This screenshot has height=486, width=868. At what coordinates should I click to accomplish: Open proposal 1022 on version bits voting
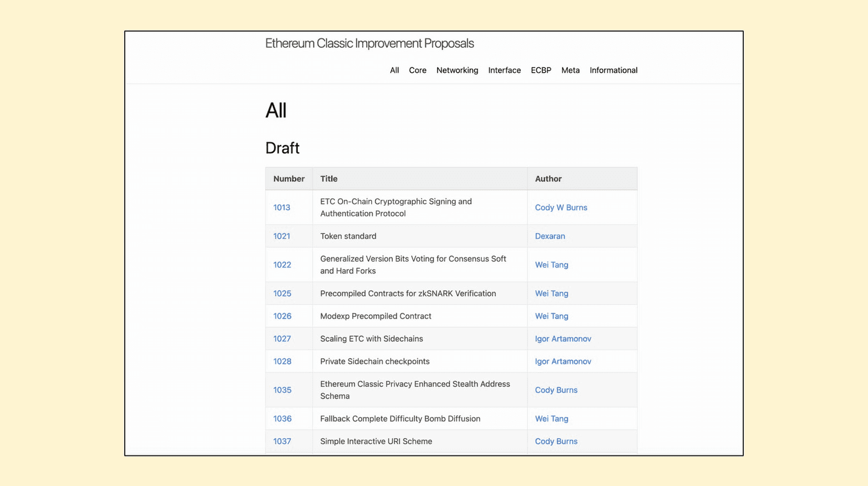click(x=282, y=265)
